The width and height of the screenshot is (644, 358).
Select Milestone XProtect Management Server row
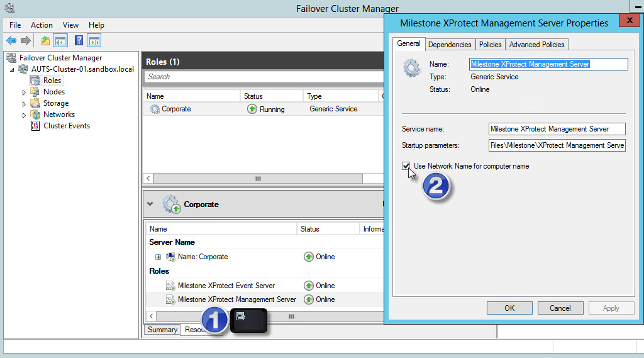[x=265, y=299]
